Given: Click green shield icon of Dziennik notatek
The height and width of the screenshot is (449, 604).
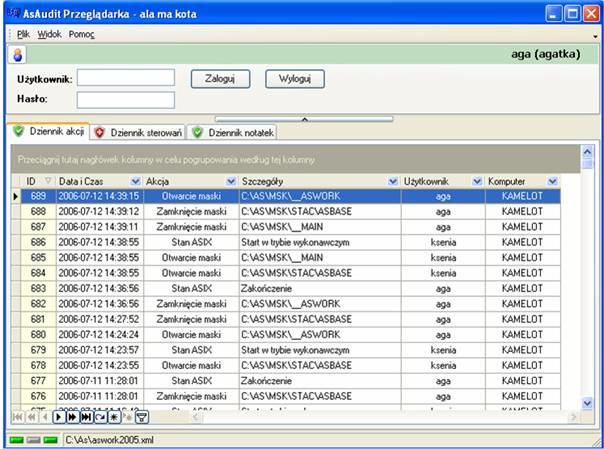Looking at the screenshot, I should pyautogui.click(x=197, y=132).
